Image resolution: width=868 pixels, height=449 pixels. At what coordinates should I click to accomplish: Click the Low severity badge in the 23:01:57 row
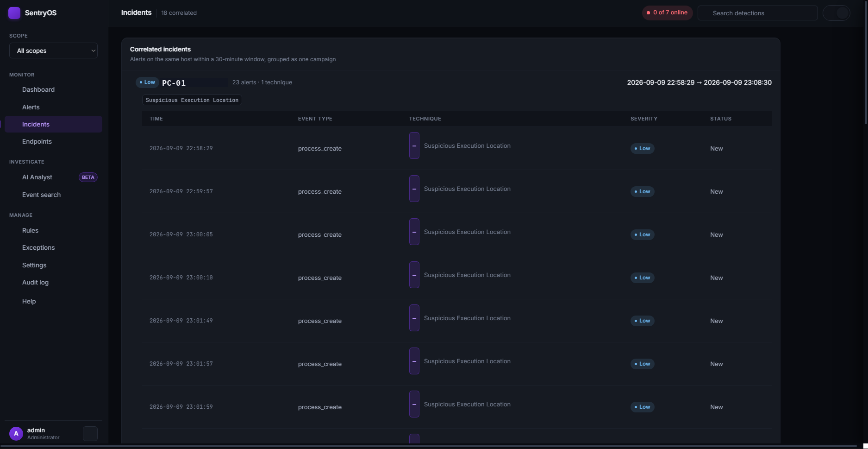(x=642, y=364)
